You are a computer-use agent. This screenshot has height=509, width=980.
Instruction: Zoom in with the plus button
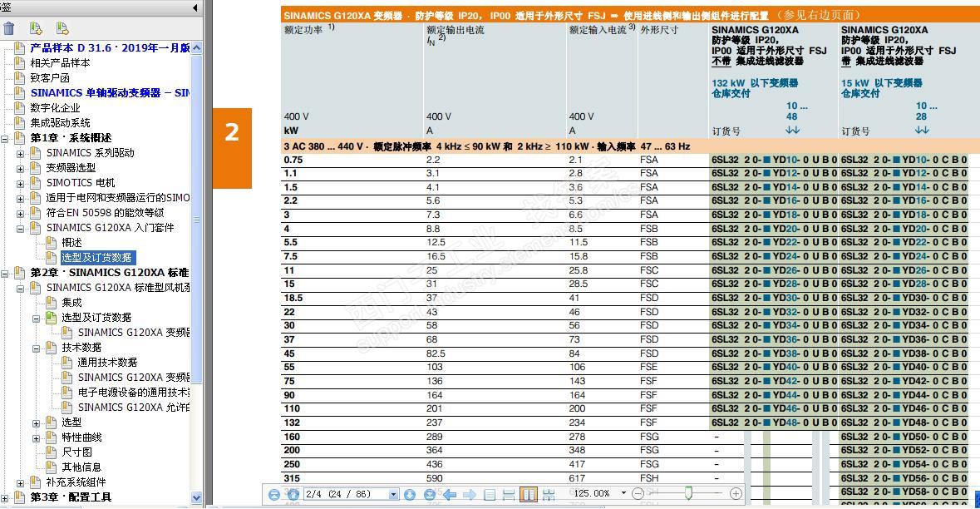pyautogui.click(x=736, y=493)
